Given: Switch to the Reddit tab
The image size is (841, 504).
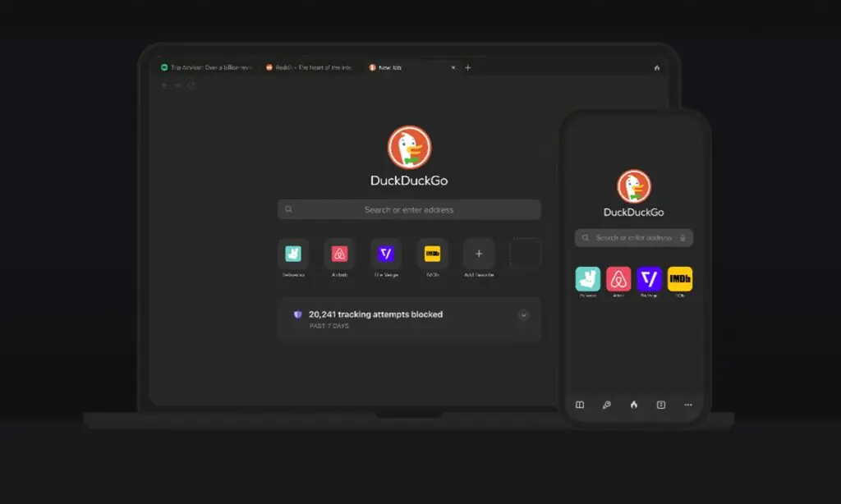Looking at the screenshot, I should (309, 67).
